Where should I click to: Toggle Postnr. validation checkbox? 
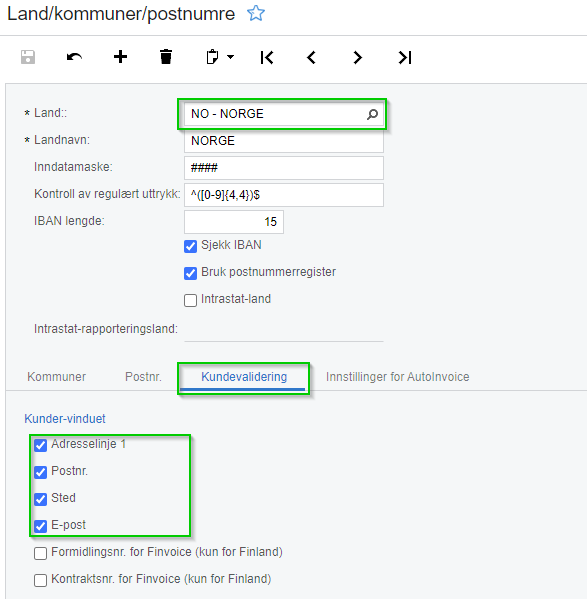click(x=40, y=473)
